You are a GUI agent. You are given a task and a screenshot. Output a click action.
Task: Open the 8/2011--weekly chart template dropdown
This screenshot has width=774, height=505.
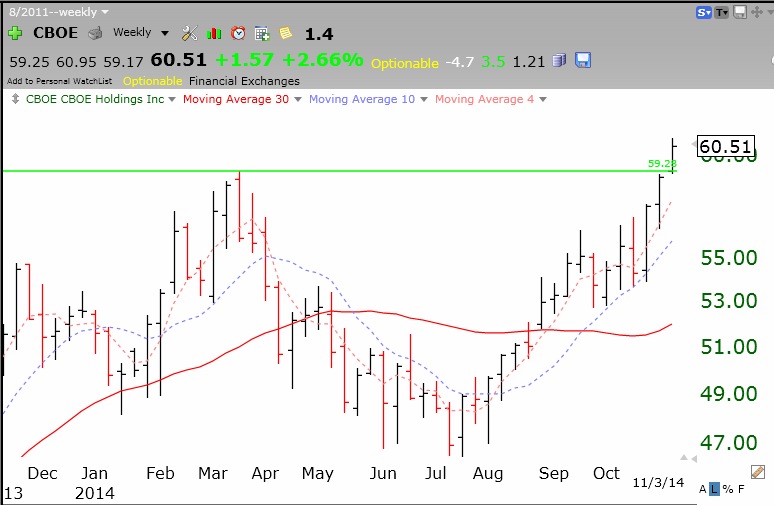pos(58,12)
